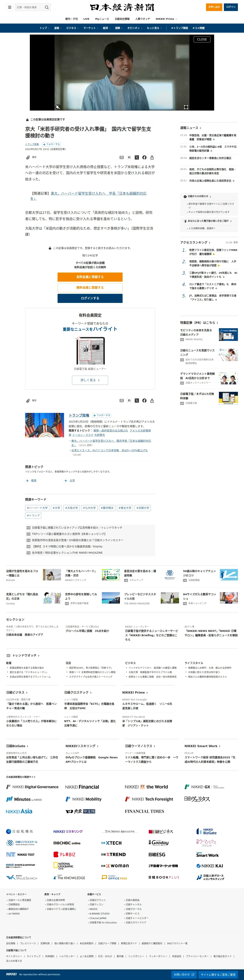Open テレ東BIZ logo link
The height and width of the screenshot is (980, 244).
tap(64, 854)
